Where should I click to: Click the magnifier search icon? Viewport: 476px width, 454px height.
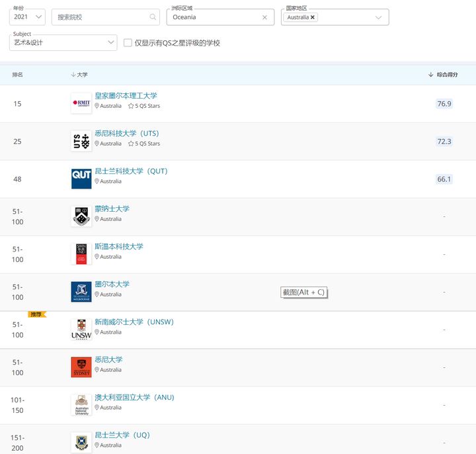click(153, 17)
